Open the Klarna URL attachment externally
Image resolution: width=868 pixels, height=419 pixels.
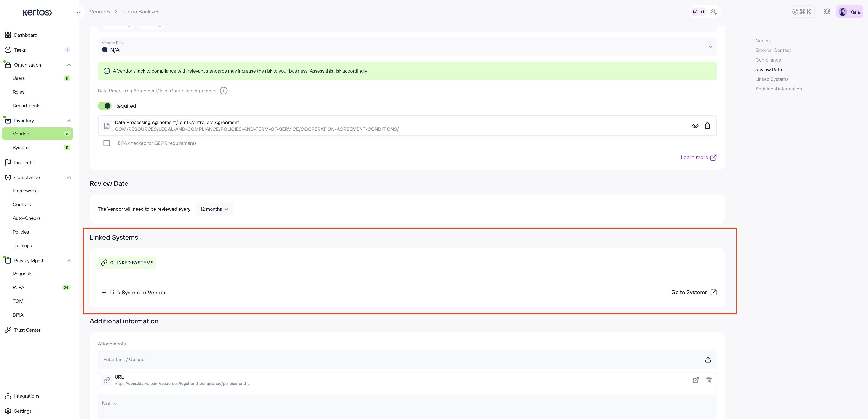(696, 380)
